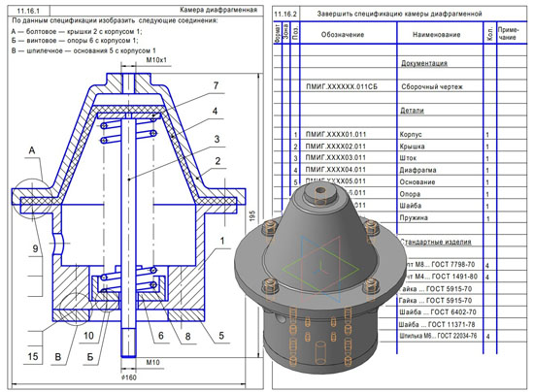Click the position callout number 2 on the drawing
The height and width of the screenshot is (392, 534).
217,161
